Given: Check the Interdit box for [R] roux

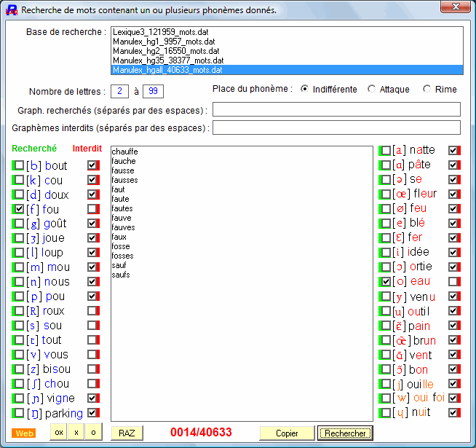Looking at the screenshot, I should tap(92, 310).
